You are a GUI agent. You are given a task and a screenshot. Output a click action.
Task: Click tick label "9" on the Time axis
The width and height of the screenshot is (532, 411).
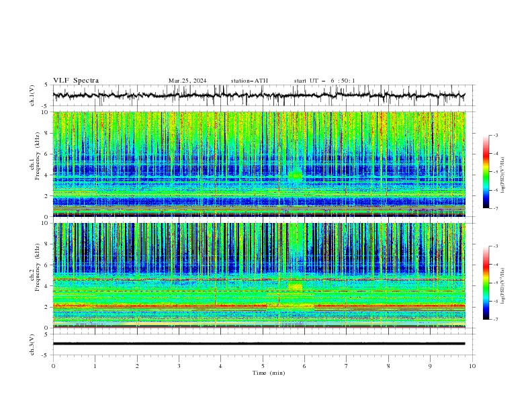coord(430,366)
